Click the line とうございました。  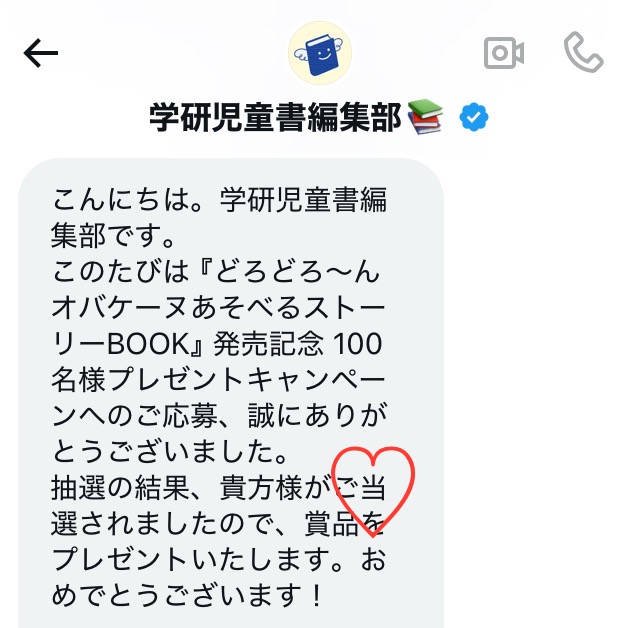pos(170,452)
